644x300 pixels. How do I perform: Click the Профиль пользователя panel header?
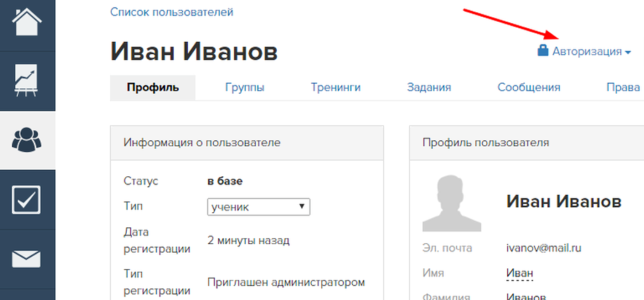pyautogui.click(x=526, y=143)
